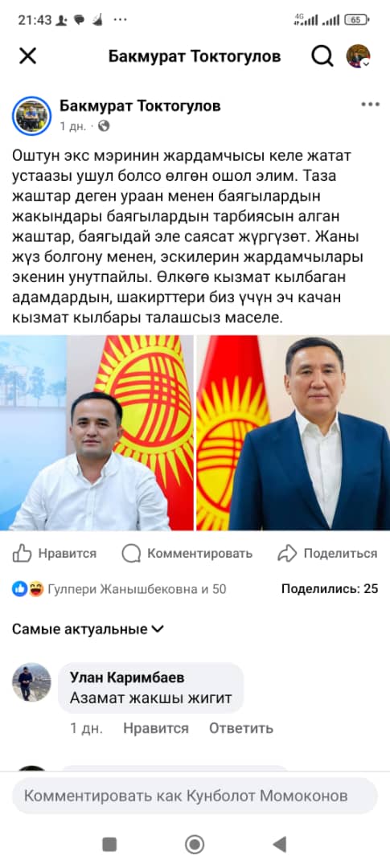Focus the Комментировать как Кунболот Момоконов field

[195, 796]
